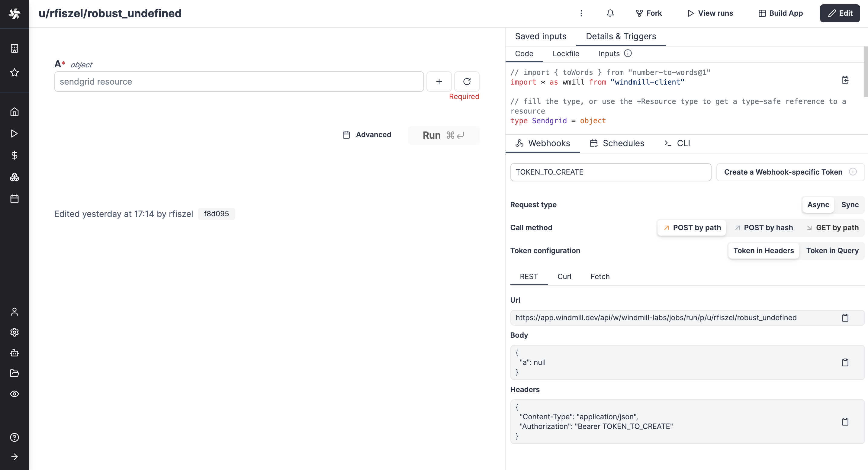Open the Runs panel in the sidebar
The image size is (868, 470).
click(x=14, y=133)
